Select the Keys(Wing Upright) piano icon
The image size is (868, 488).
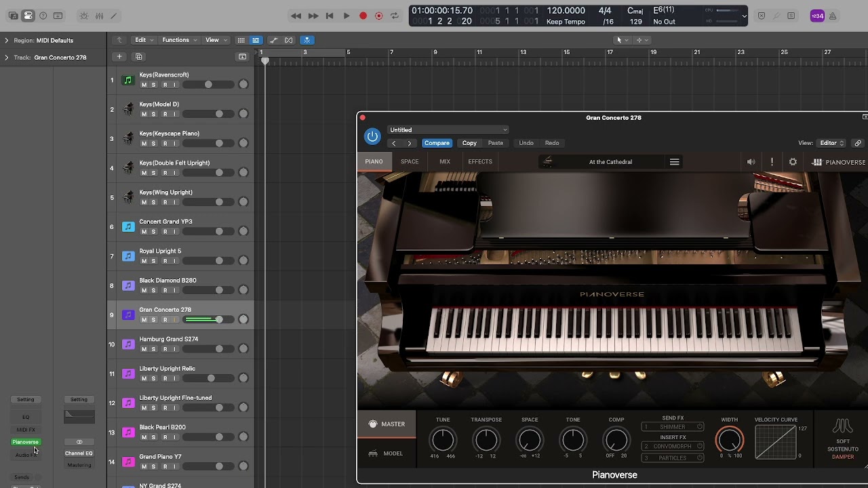[127, 197]
